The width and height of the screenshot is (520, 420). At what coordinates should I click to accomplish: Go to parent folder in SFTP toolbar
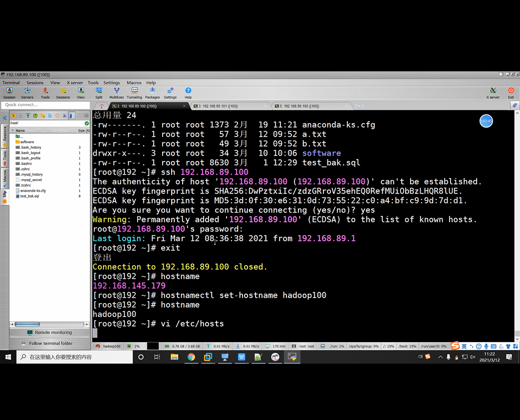pyautogui.click(x=13, y=116)
